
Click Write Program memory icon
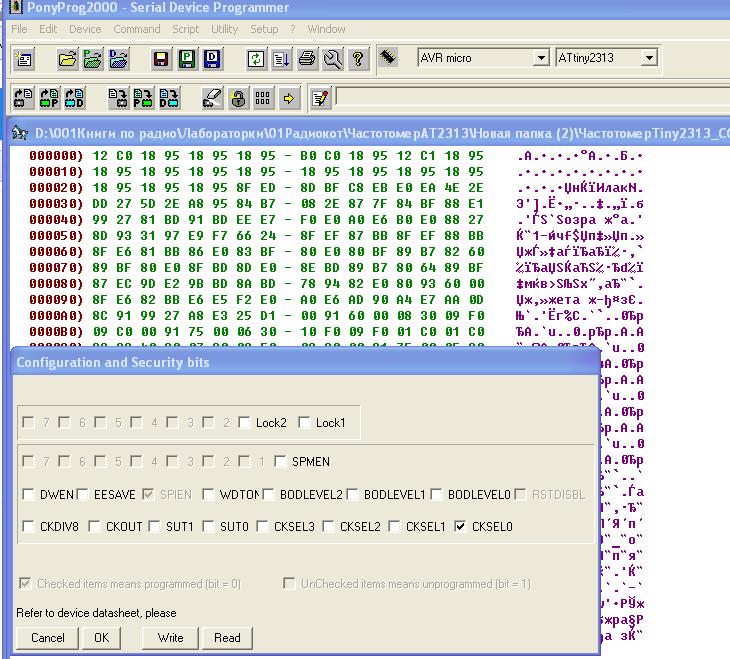143,98
